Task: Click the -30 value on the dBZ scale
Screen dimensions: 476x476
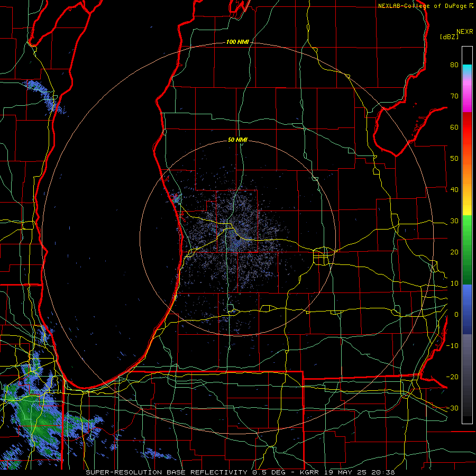Action: [x=452, y=408]
